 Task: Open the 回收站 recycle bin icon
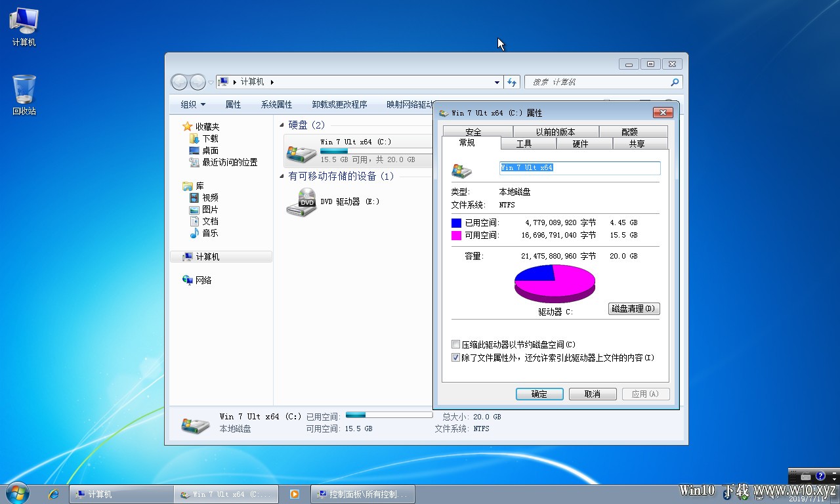(24, 95)
